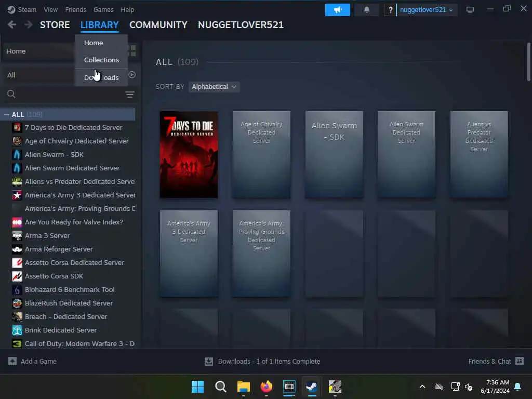The width and height of the screenshot is (532, 399).
Task: Select Collections in the Library dropdown
Action: 101,60
